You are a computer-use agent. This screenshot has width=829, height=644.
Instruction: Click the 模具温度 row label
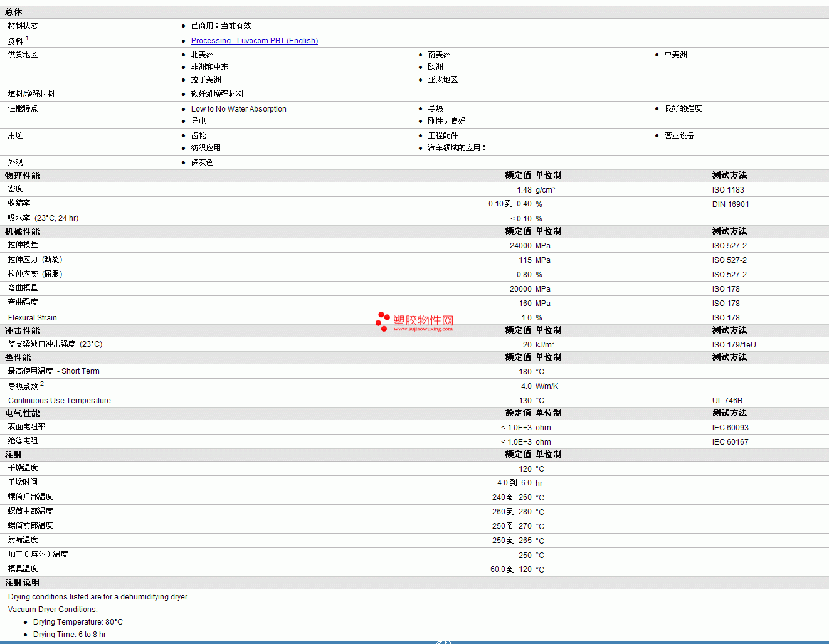pyautogui.click(x=23, y=569)
